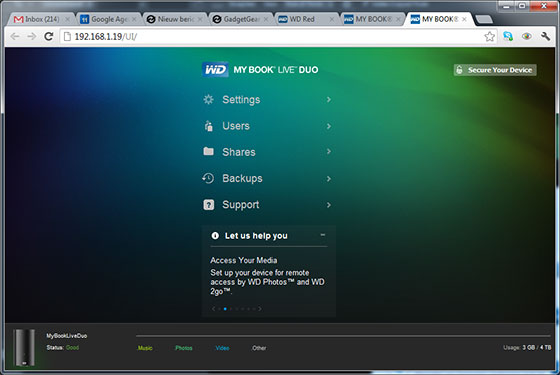560x375 pixels.
Task: Open the Backups menu item
Action: [x=268, y=178]
